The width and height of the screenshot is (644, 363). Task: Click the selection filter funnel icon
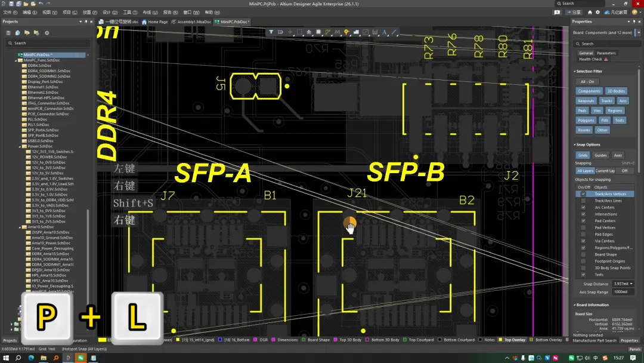pos(271,32)
